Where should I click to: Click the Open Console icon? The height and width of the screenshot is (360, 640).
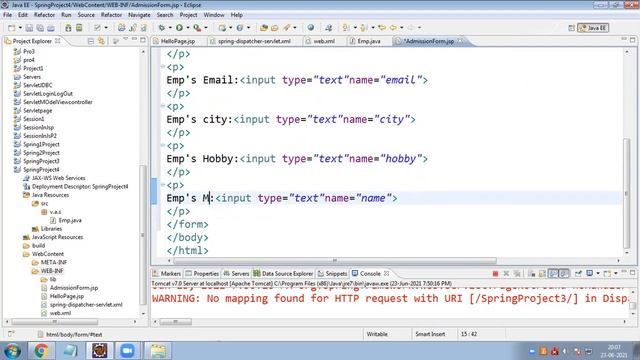[607, 273]
